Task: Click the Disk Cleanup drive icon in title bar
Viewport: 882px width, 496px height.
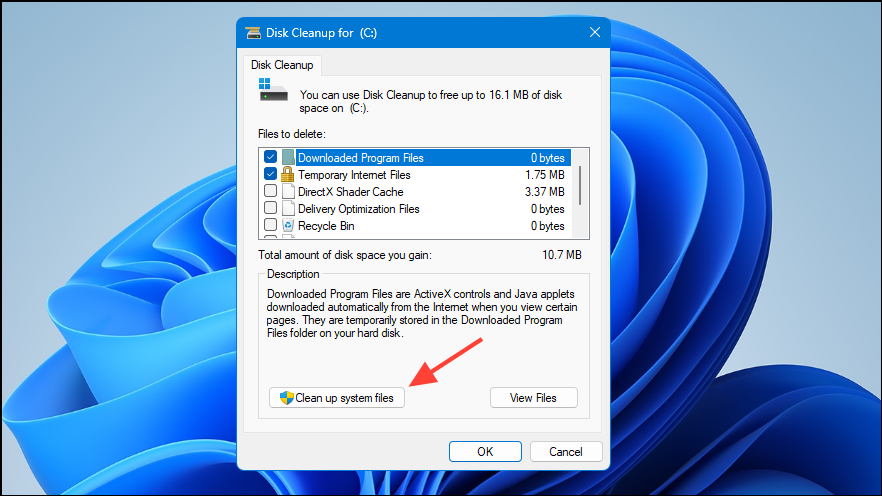Action: click(x=253, y=33)
